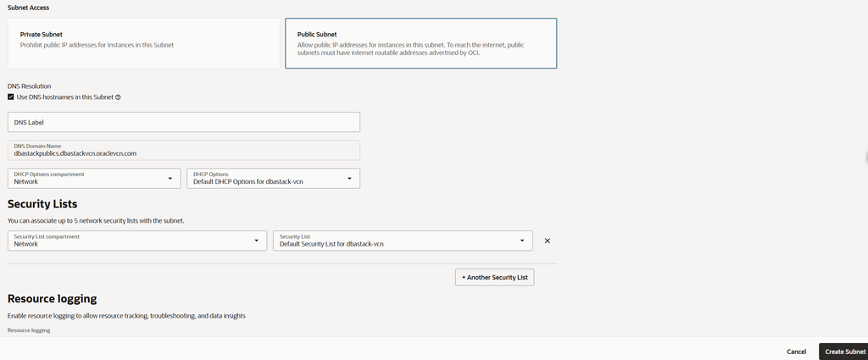Toggle Use DNS hostnames in this Subnet checkbox
Screen dimensions: 868x360
[x=10, y=97]
